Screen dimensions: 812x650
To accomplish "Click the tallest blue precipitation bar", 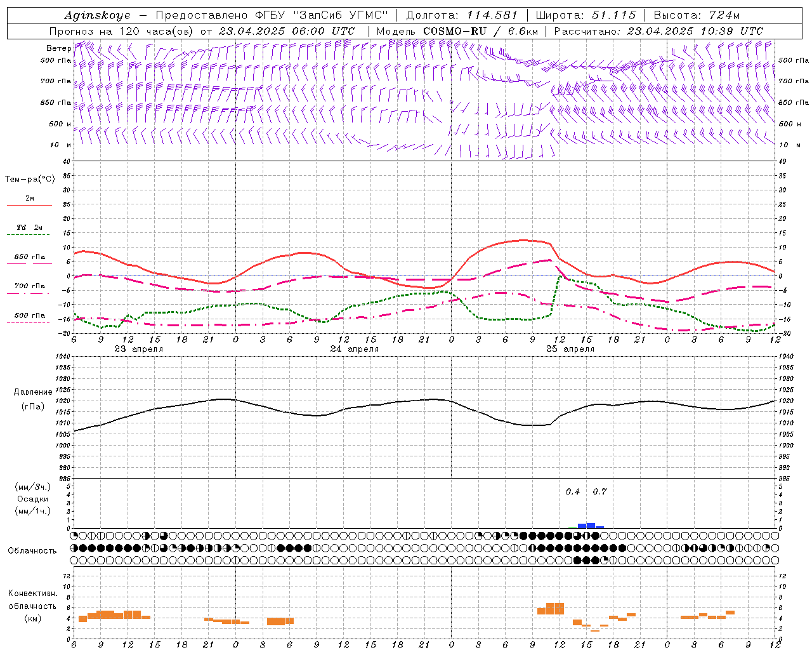I will coord(591,526).
